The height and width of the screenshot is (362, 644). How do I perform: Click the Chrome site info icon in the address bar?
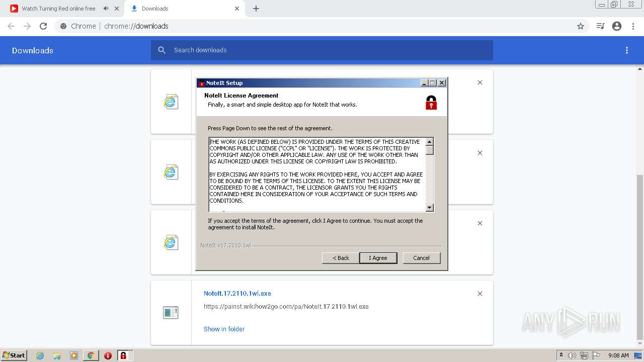tap(63, 26)
